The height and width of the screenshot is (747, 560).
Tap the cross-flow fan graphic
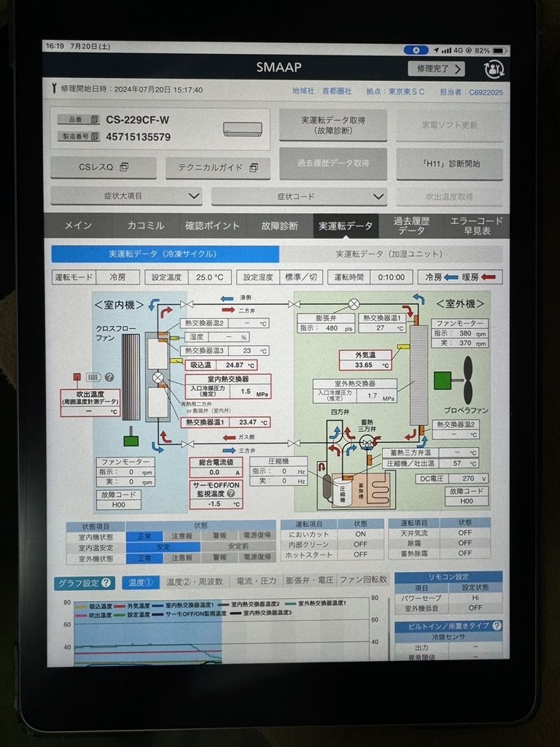coord(131,377)
